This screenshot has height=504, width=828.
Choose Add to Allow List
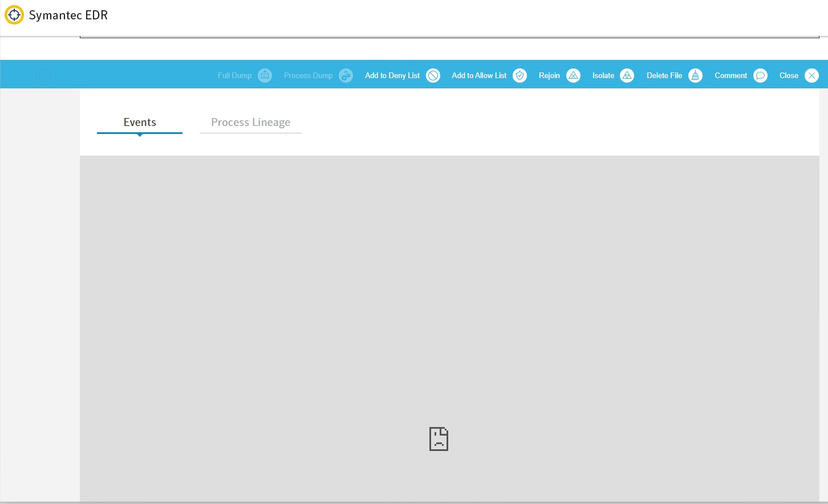point(479,75)
